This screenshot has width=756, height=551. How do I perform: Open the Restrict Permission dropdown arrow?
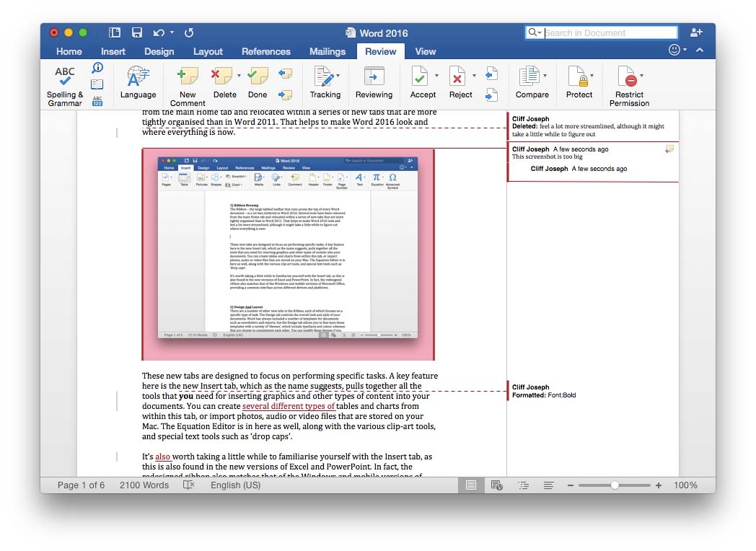(x=642, y=76)
